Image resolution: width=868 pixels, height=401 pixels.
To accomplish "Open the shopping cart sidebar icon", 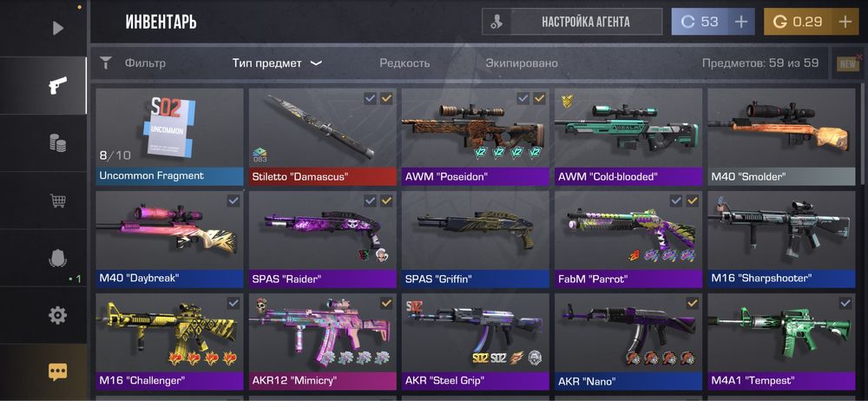I will (57, 200).
